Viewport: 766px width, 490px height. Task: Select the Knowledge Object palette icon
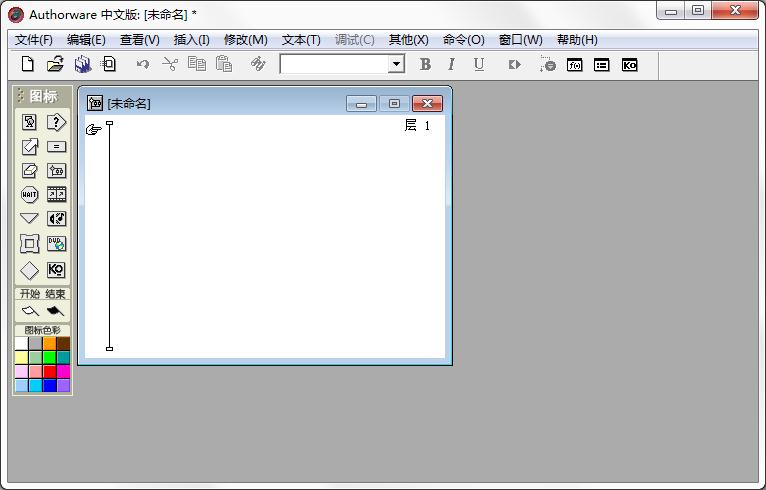click(56, 270)
